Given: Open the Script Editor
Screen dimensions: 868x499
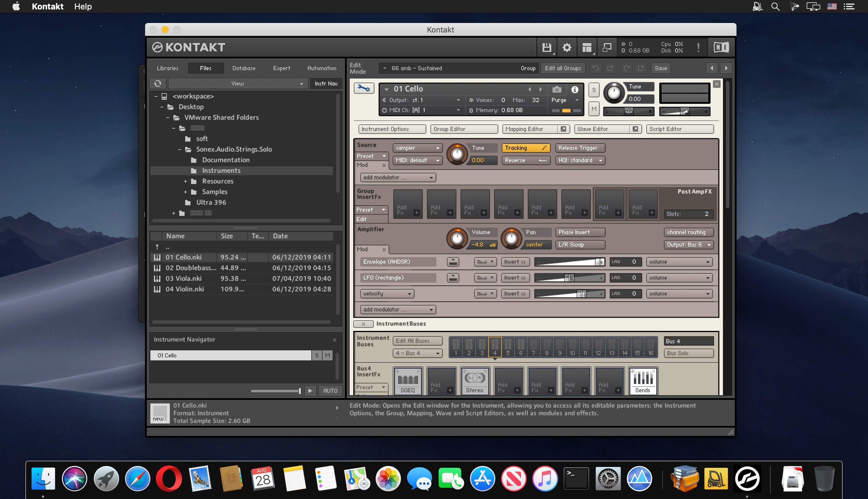Looking at the screenshot, I should 680,129.
